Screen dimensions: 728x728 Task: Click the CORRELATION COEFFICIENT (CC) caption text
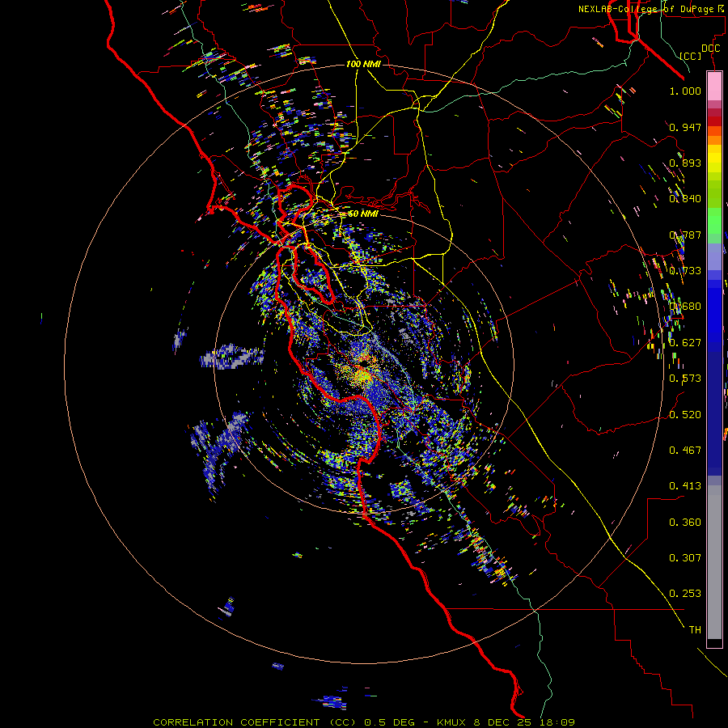(x=255, y=722)
